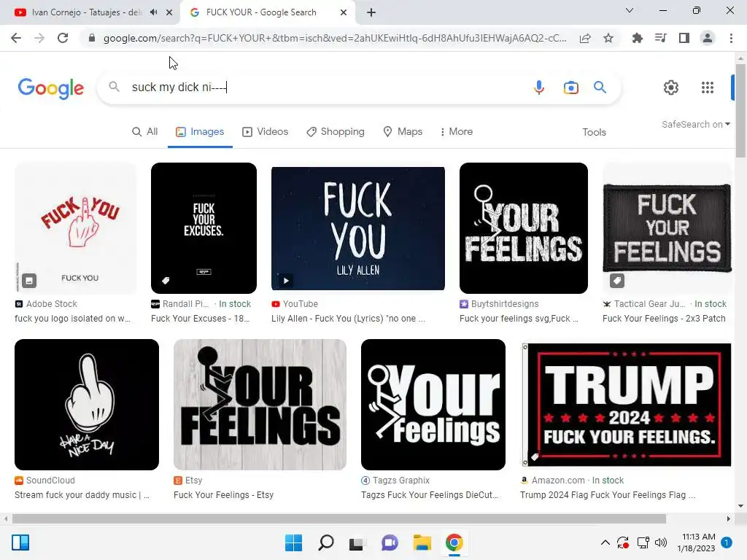Bookmark this page with the star icon

[608, 38]
